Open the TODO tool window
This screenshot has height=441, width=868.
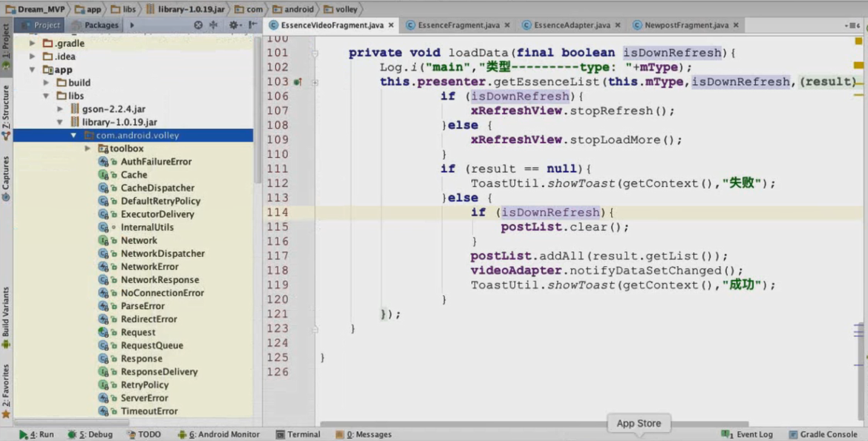click(144, 434)
